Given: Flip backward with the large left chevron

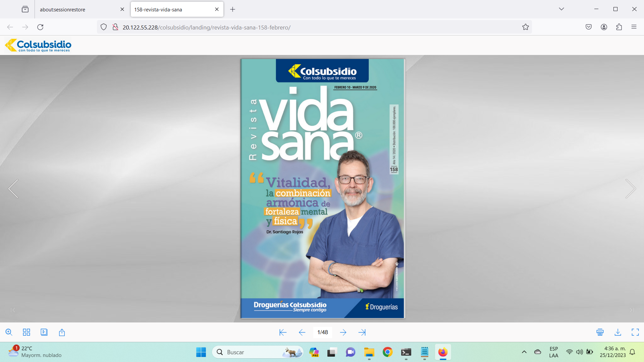Looking at the screenshot, I should (13, 189).
